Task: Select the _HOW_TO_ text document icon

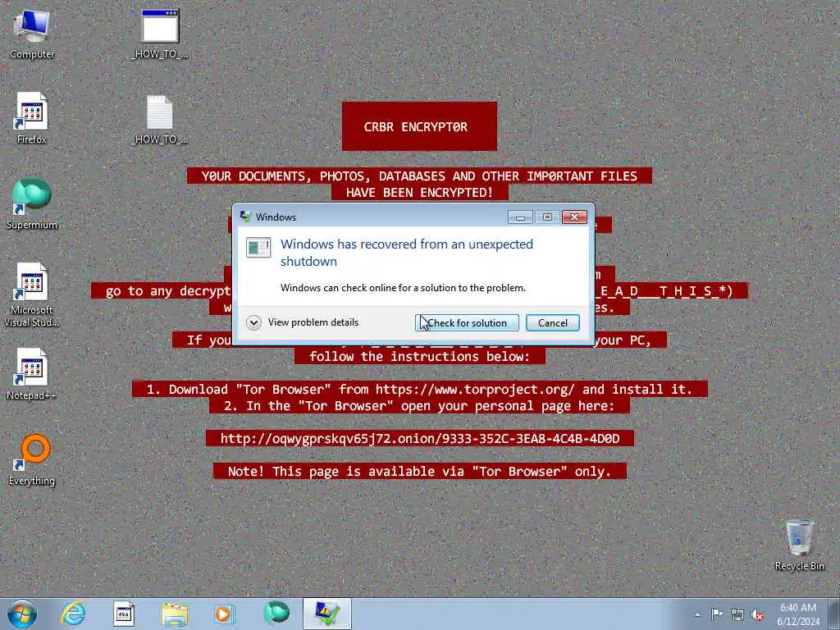Action: pos(160,119)
